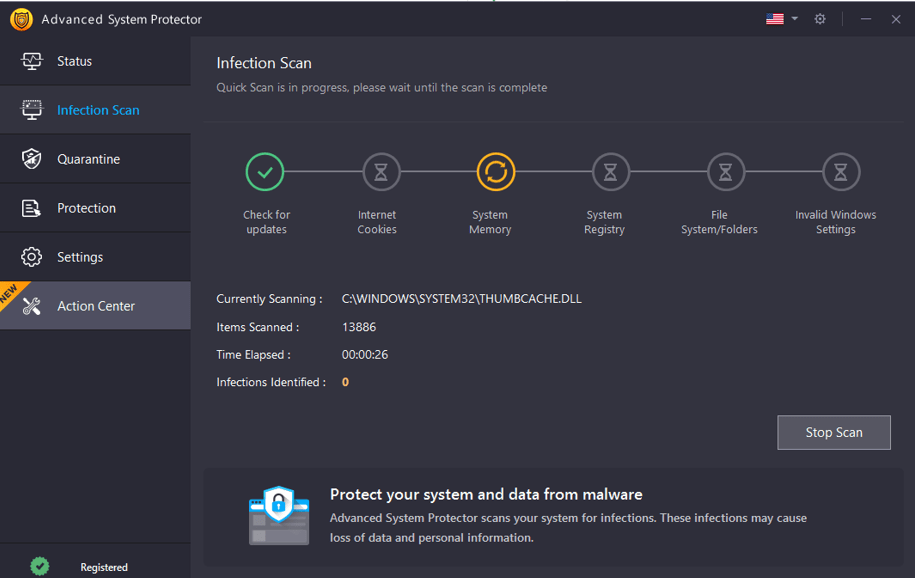Click the System Memory step label

point(490,222)
